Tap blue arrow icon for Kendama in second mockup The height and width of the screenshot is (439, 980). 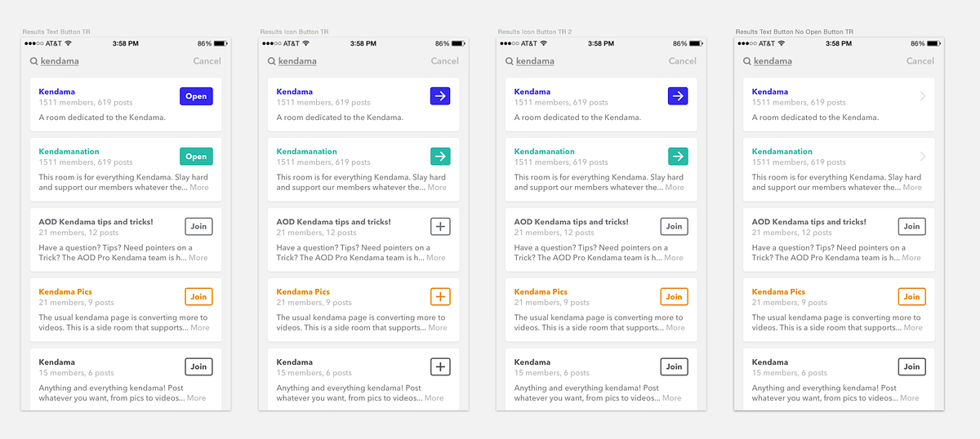click(x=440, y=96)
